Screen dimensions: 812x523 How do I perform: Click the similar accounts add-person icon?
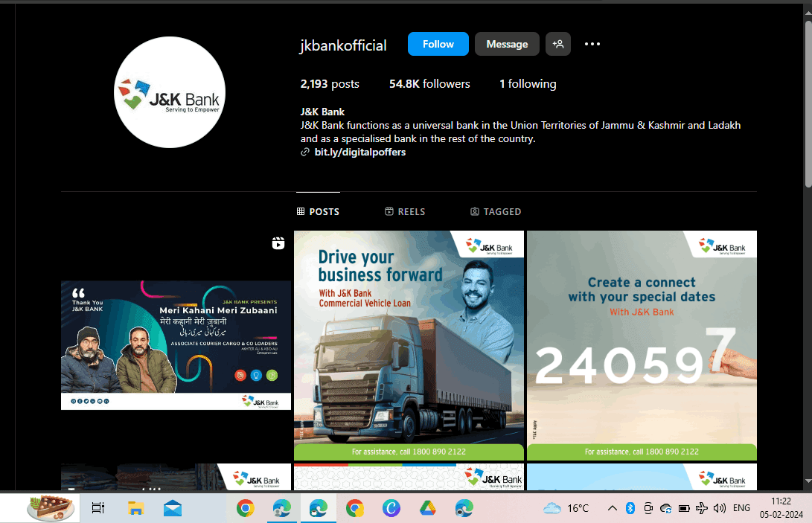tap(557, 44)
